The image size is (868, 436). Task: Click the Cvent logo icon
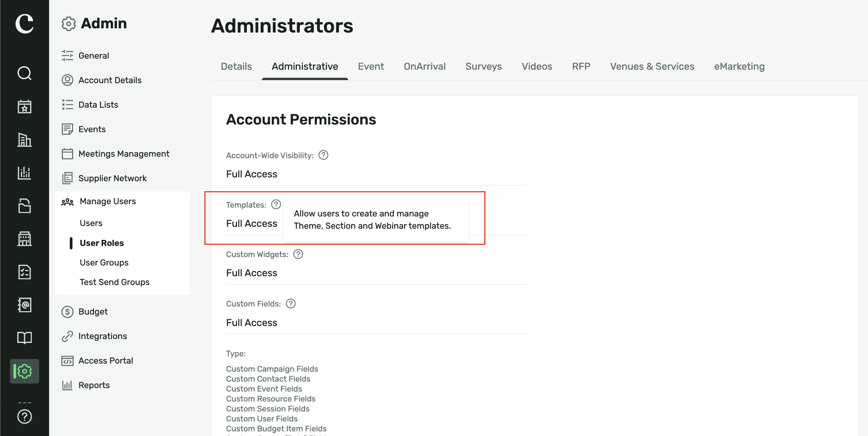(25, 24)
